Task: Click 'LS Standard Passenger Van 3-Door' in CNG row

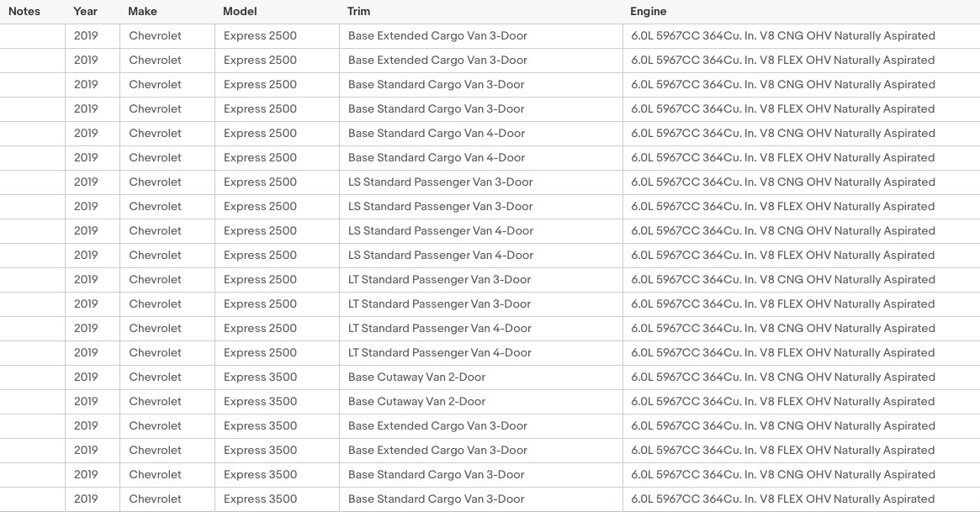Action: (x=441, y=182)
